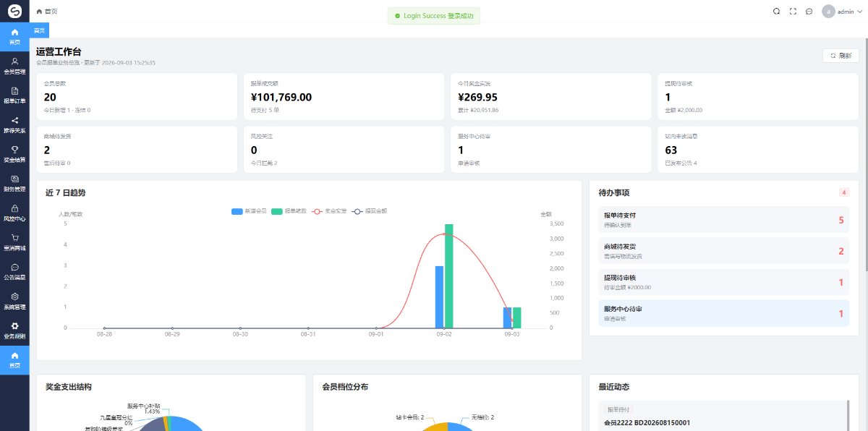Click the S logo in the sidebar
This screenshot has width=868, height=431.
click(x=14, y=11)
